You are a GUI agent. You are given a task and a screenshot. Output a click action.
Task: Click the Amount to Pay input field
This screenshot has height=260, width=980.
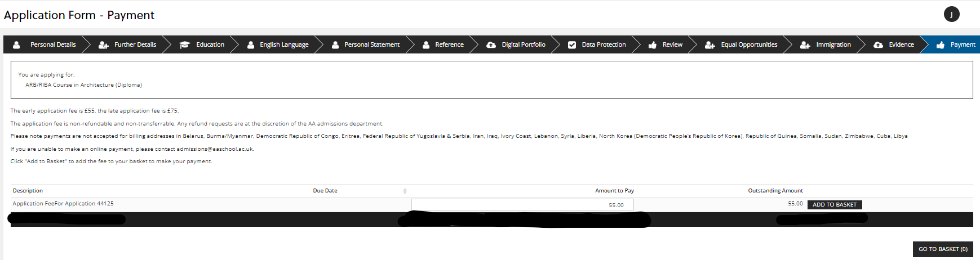point(522,205)
